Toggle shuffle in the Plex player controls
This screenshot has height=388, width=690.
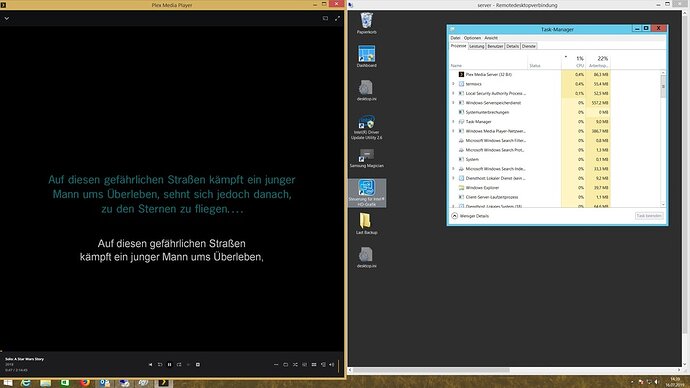pos(295,365)
